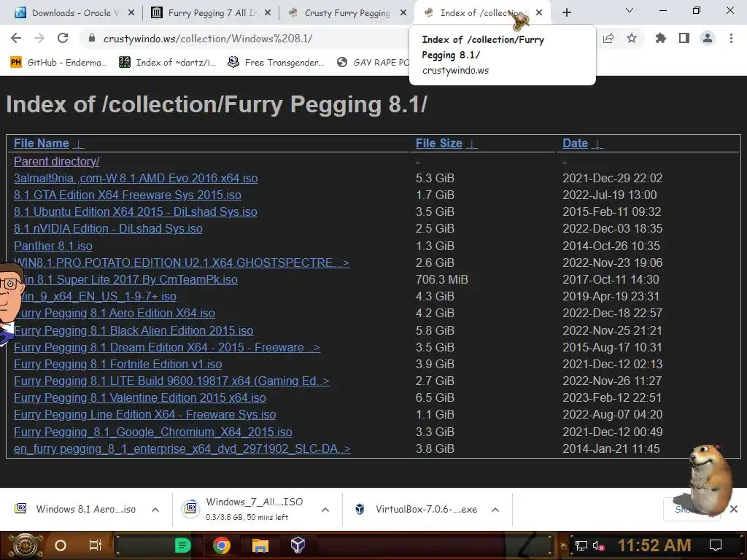Switch to the Furry Pegging 7 All tab

tap(212, 13)
